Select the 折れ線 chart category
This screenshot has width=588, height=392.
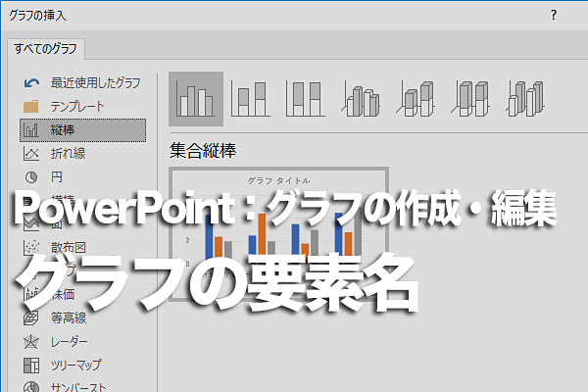[x=82, y=154]
